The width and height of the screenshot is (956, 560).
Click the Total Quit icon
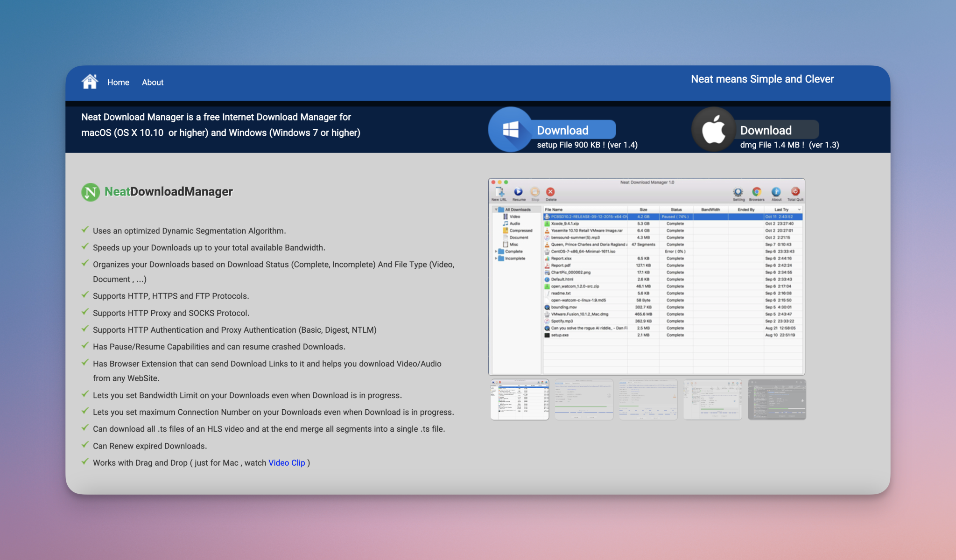click(x=795, y=192)
